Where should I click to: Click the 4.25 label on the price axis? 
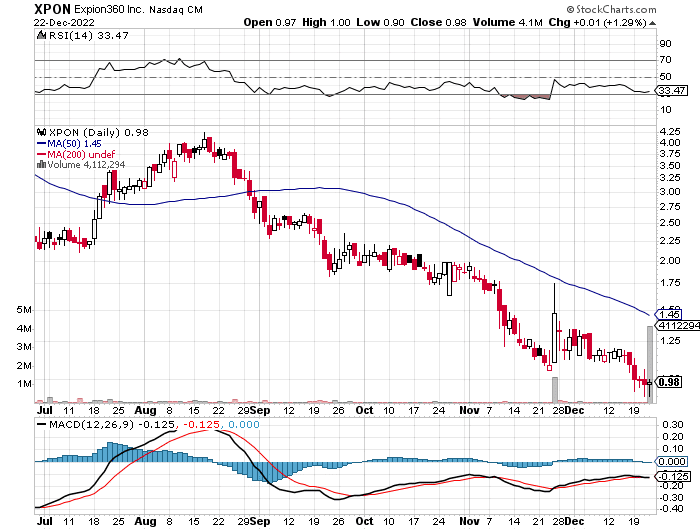click(670, 131)
